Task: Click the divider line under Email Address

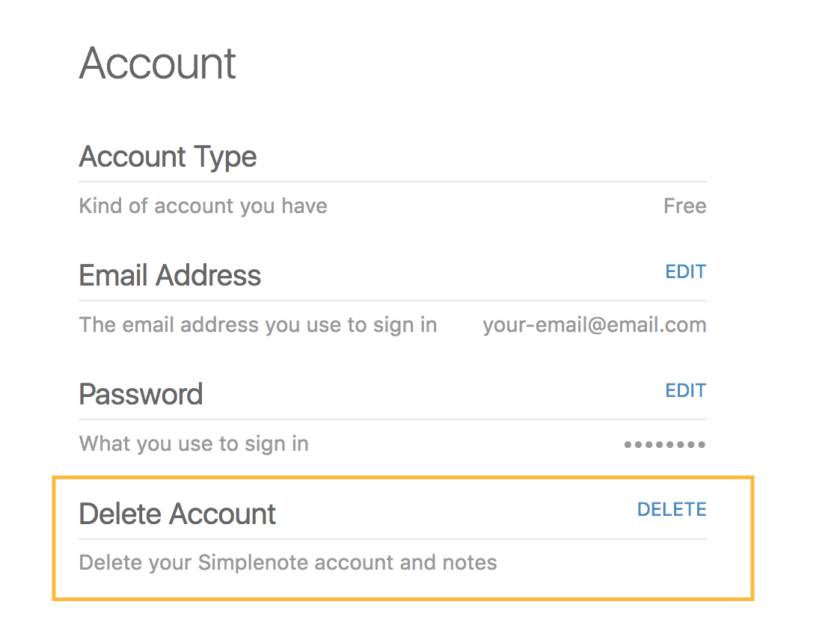Action: coord(393,301)
